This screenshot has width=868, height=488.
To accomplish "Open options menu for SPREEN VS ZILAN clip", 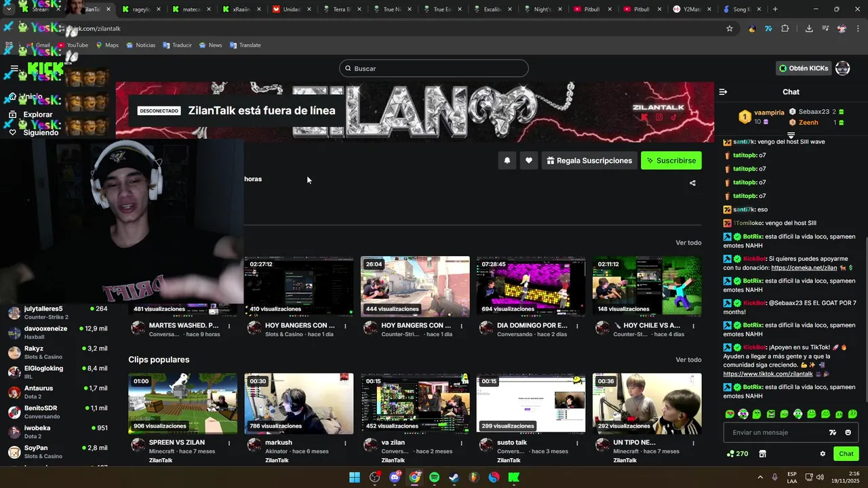I will pyautogui.click(x=229, y=443).
